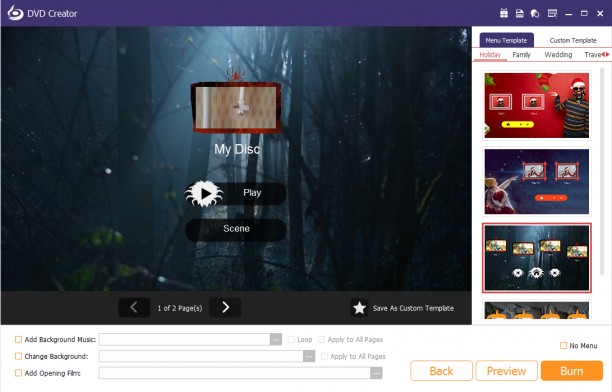
Task: Click the template list vertical scrollbar
Action: (x=602, y=171)
